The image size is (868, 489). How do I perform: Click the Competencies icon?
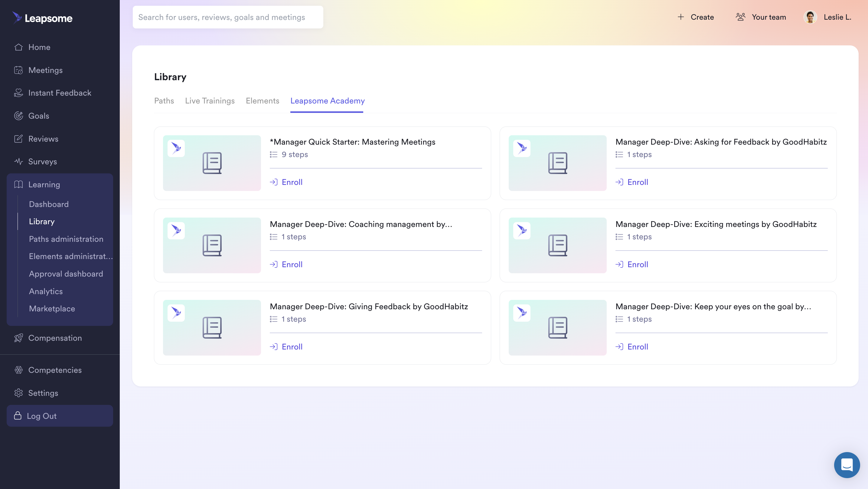tap(18, 370)
